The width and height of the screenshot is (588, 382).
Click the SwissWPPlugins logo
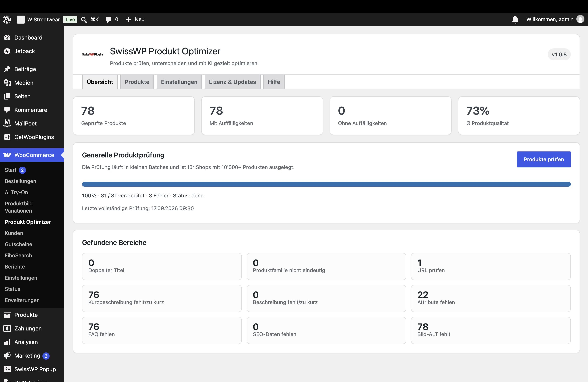(x=93, y=54)
